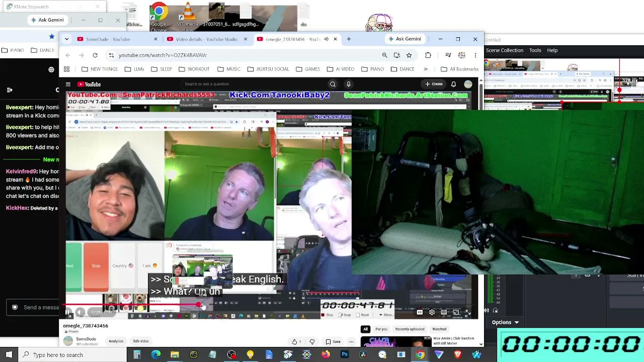The height and width of the screenshot is (362, 644).
Task: Go back in Chrome's front window
Action: [x=68, y=55]
